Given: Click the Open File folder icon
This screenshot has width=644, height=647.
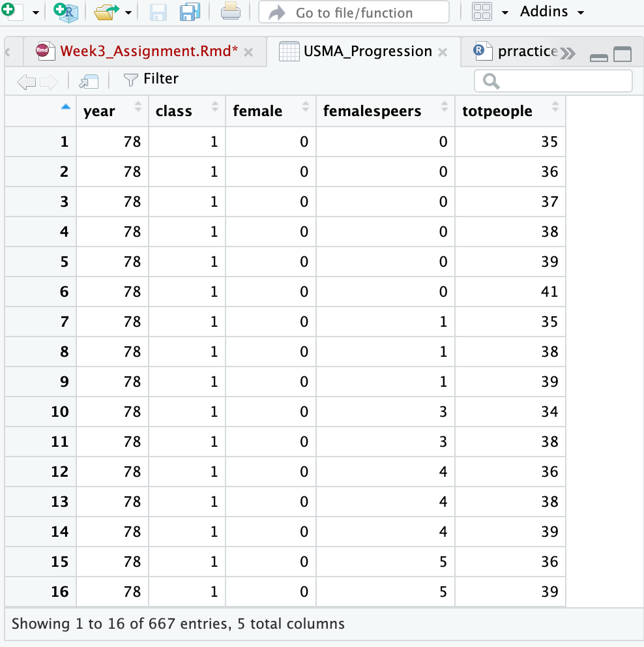Looking at the screenshot, I should pyautogui.click(x=106, y=12).
